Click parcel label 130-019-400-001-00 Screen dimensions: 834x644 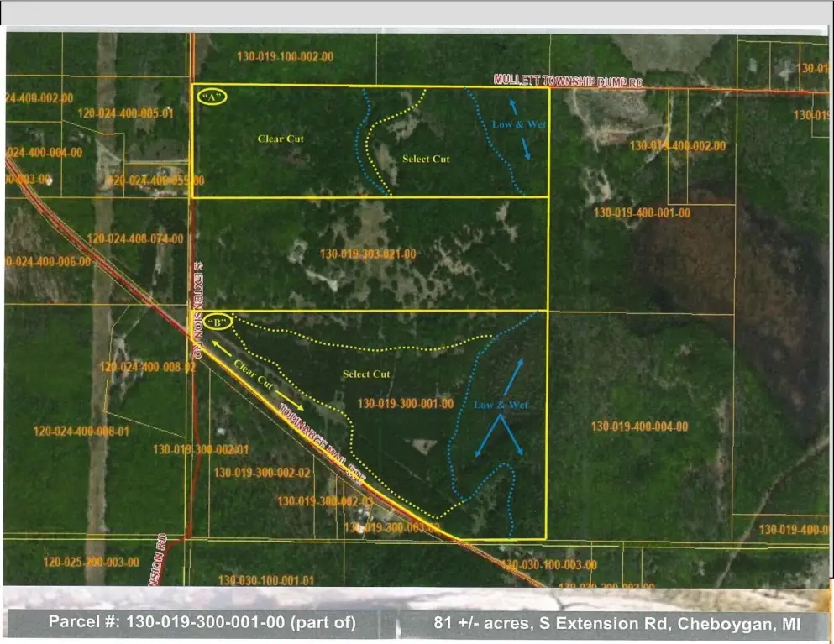642,212
